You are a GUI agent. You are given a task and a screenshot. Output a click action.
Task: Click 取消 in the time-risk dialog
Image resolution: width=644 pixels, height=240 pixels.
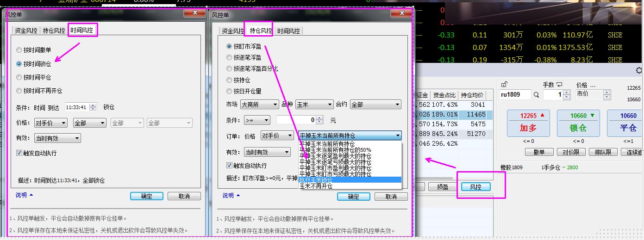(184, 196)
